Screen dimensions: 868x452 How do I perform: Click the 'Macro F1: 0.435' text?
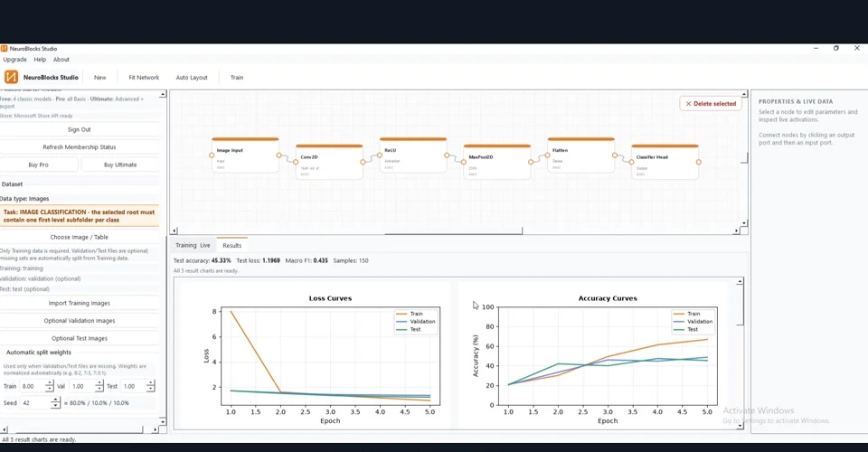tap(307, 260)
